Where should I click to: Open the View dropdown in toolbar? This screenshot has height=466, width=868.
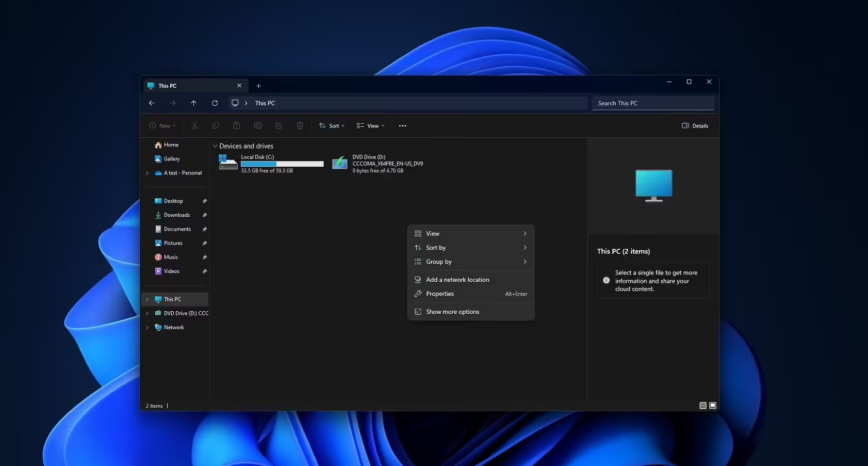coord(370,126)
